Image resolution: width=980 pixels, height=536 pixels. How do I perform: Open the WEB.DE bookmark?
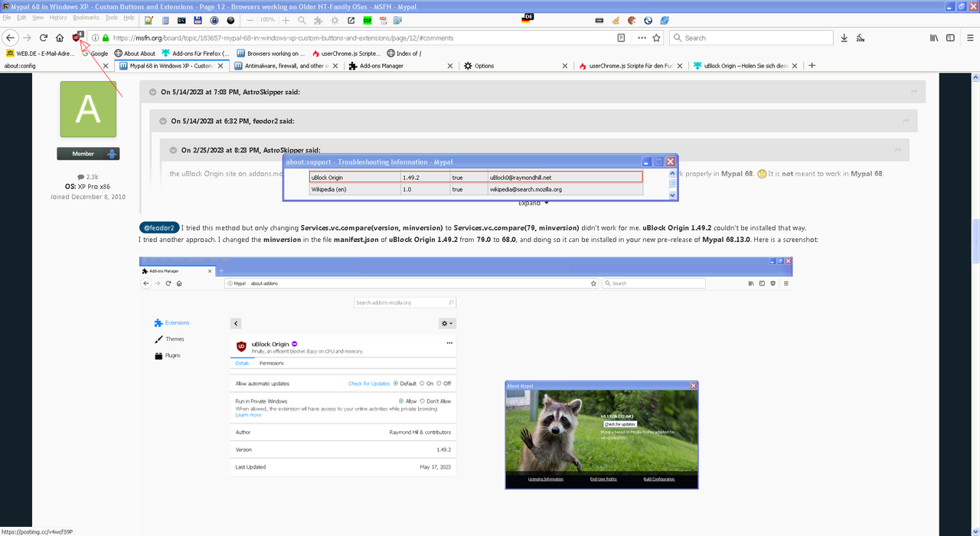tap(41, 54)
